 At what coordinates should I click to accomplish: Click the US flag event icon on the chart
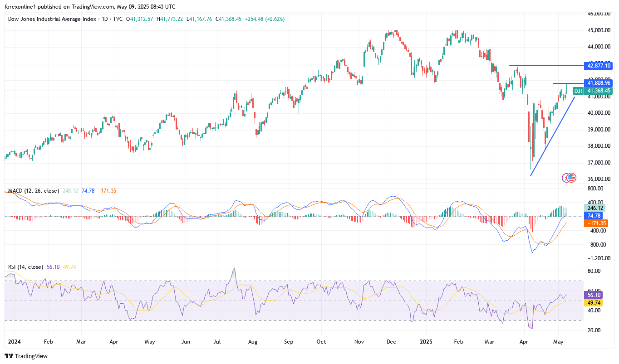point(571,178)
